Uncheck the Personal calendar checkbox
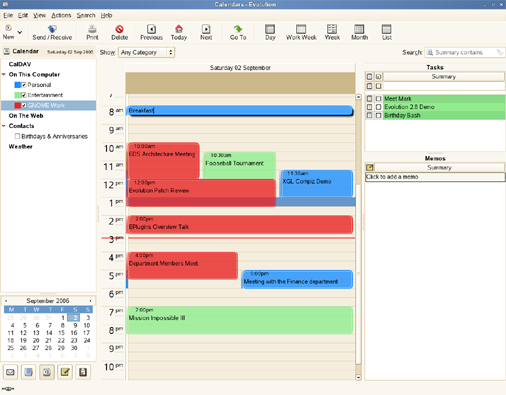The width and height of the screenshot is (506, 395). [24, 85]
